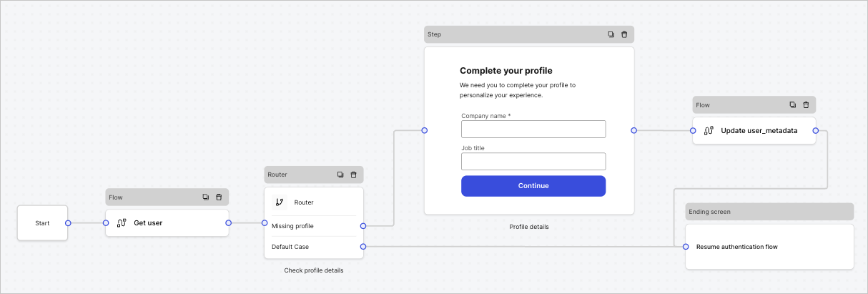868x294 pixels.
Task: Delete the Update user_metadata flow node
Action: click(x=806, y=104)
